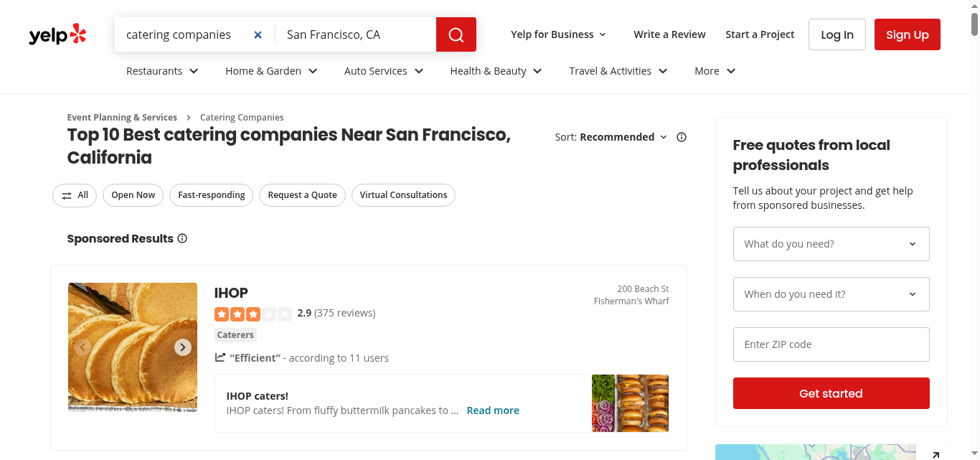The height and width of the screenshot is (460, 980).
Task: Click the Yelp logo
Action: tap(57, 34)
